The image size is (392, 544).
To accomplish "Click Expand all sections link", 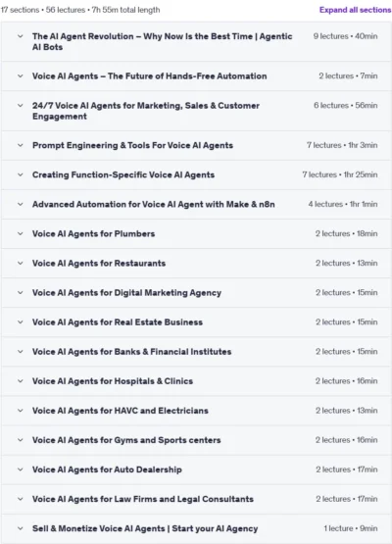I will pos(355,10).
